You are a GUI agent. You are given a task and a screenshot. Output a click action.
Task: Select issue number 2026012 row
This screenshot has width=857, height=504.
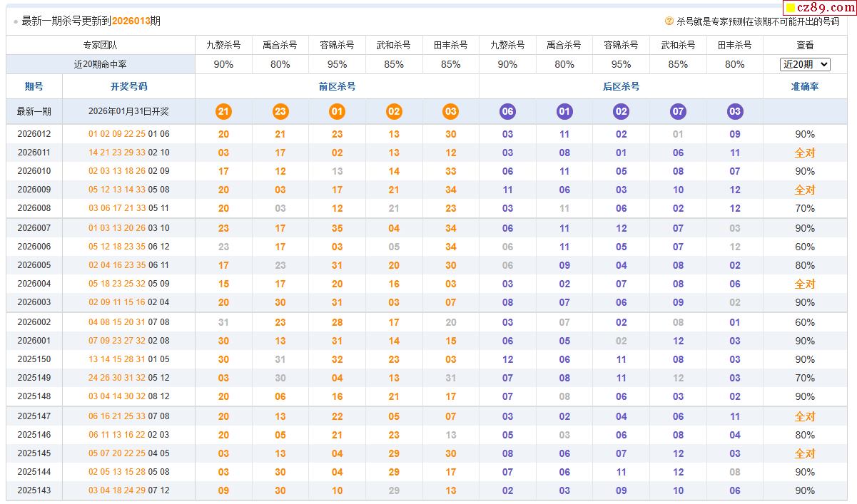click(34, 134)
